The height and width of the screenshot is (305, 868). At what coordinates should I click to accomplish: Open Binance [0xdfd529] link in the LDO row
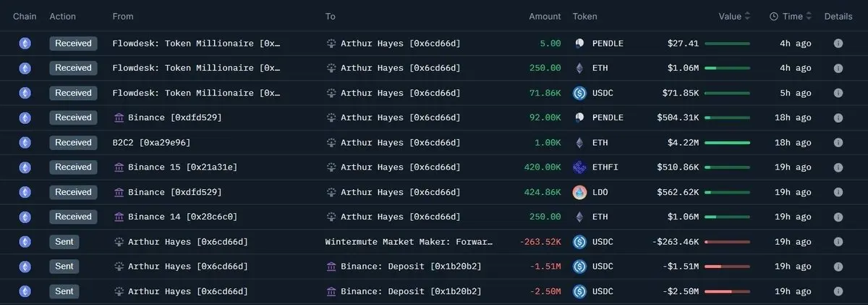(x=174, y=192)
